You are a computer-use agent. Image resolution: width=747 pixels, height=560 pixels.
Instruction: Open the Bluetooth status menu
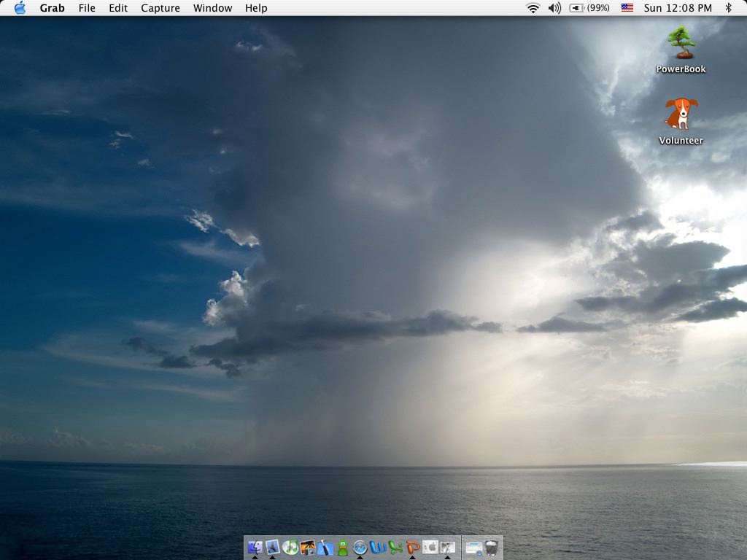coord(728,7)
